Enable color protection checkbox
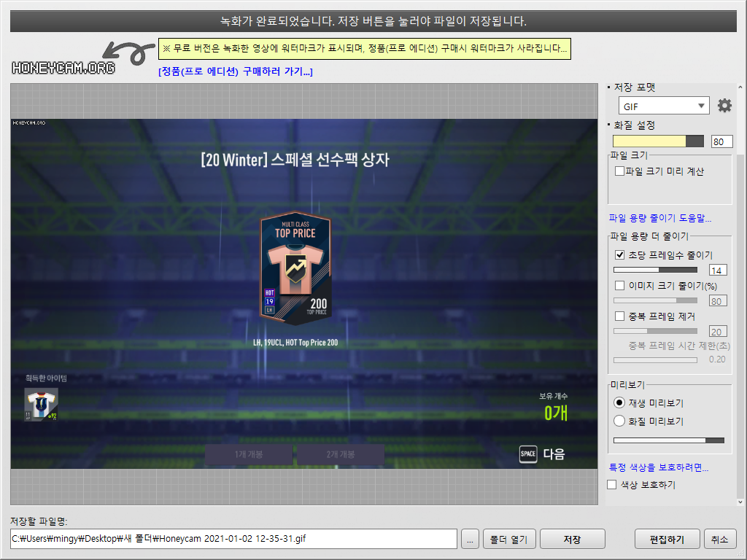Viewport: 747px width, 560px height. point(612,485)
